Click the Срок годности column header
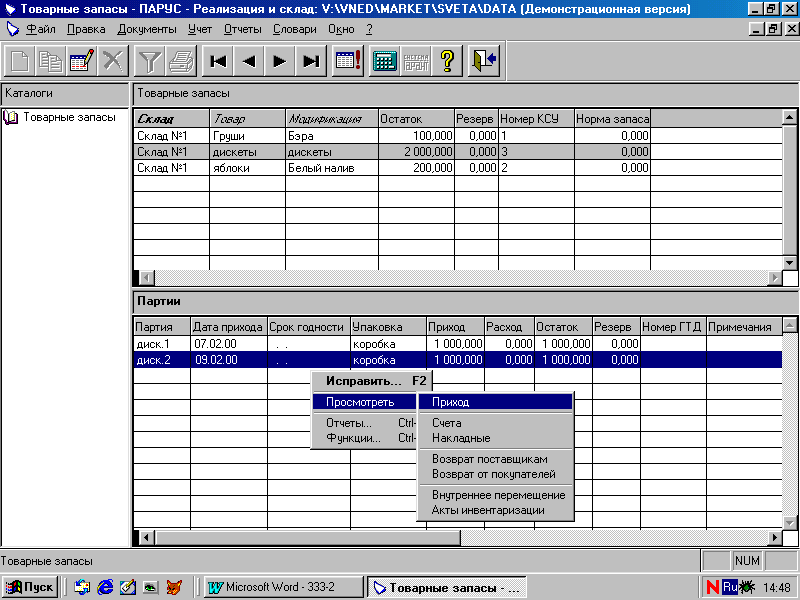The height and width of the screenshot is (600, 800). pos(309,327)
